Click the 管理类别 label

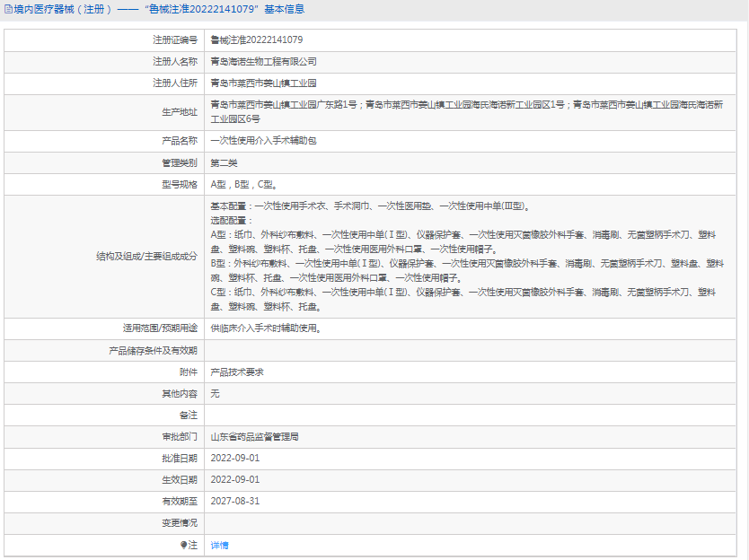pyautogui.click(x=180, y=162)
